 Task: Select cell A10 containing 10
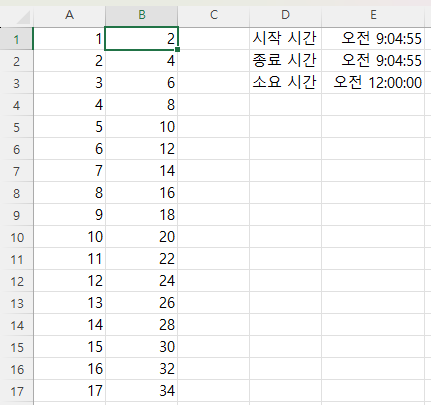69,237
